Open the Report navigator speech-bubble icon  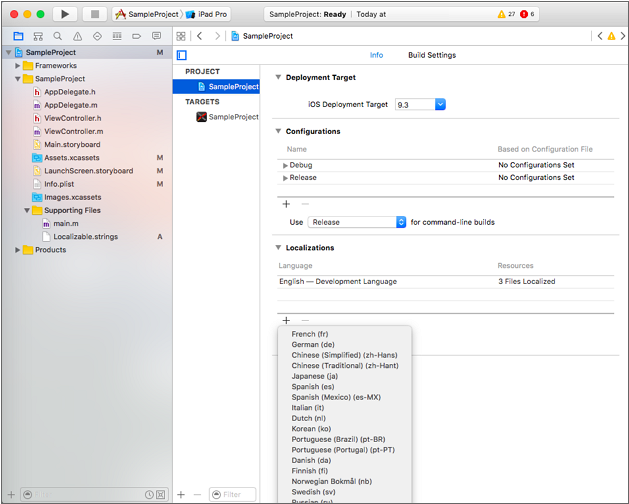click(156, 36)
